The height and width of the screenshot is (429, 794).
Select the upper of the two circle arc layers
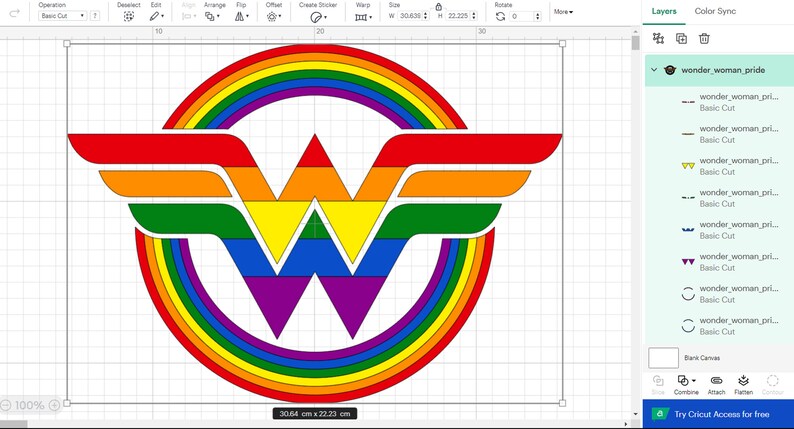[719, 293]
